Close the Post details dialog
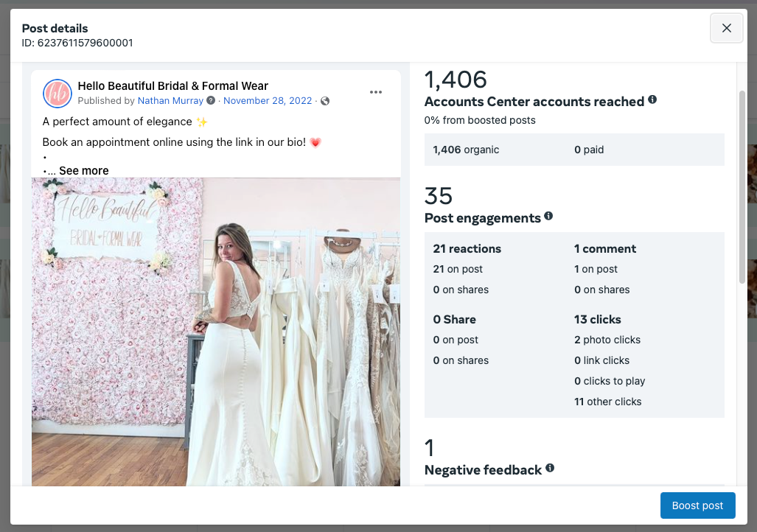 pos(726,28)
